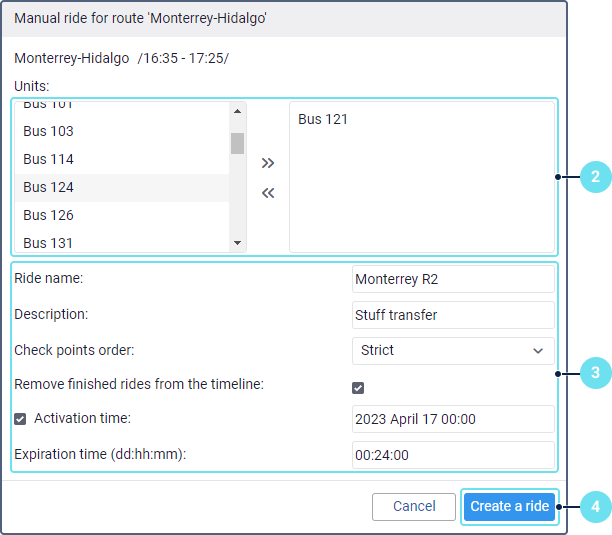Open the Check points order dropdown
The image size is (612, 535).
[x=453, y=351]
